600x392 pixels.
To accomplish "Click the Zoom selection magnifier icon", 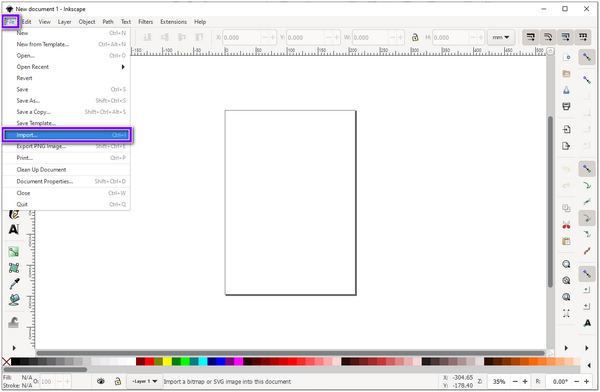I will click(x=566, y=264).
